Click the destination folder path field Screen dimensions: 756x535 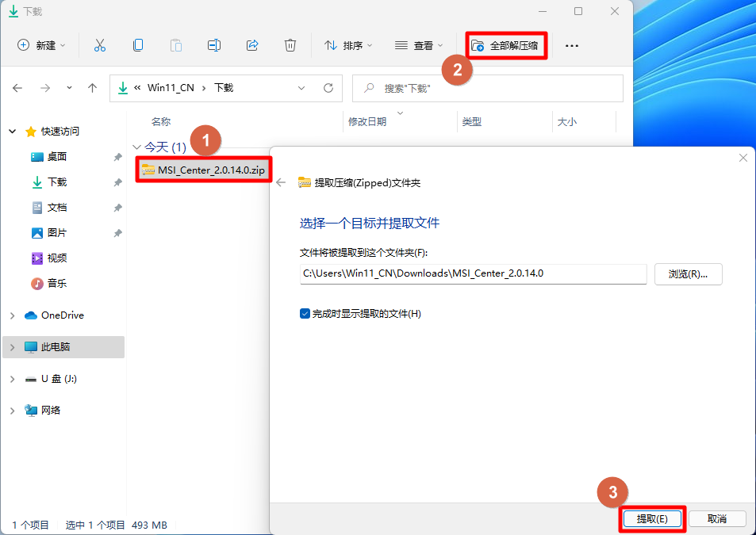[x=473, y=274]
